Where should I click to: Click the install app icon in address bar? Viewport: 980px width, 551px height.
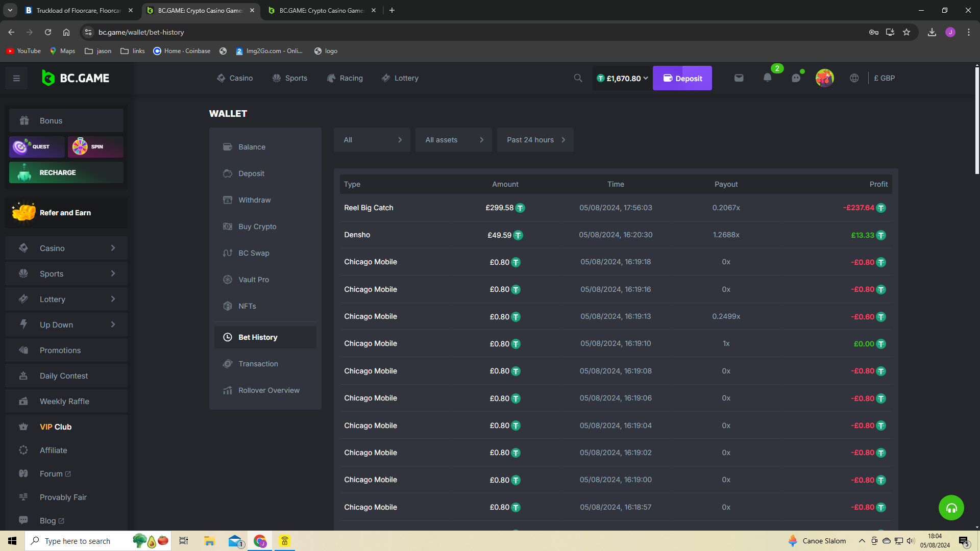point(890,32)
